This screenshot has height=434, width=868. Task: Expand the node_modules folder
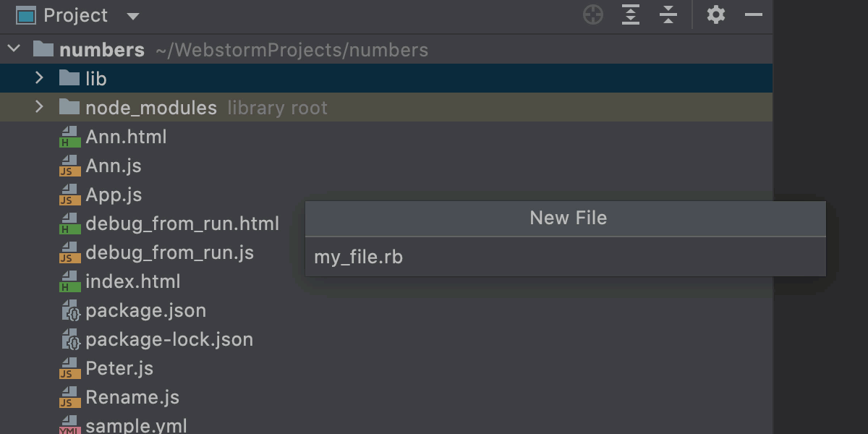click(x=41, y=107)
